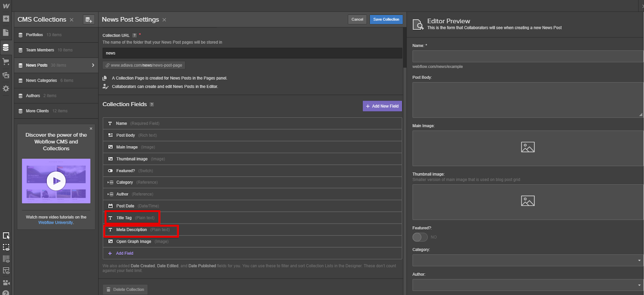The height and width of the screenshot is (295, 644).
Task: Save the collection with Save Collection
Action: click(x=386, y=19)
